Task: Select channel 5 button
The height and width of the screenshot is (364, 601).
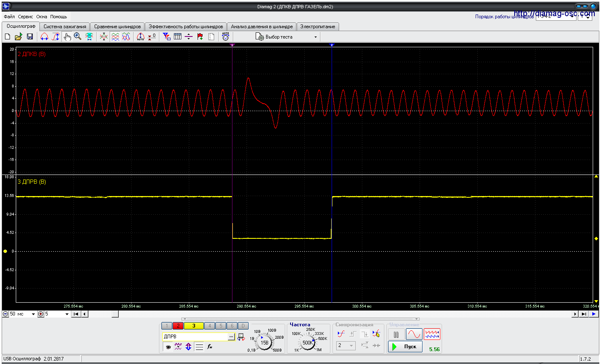Action: click(221, 326)
